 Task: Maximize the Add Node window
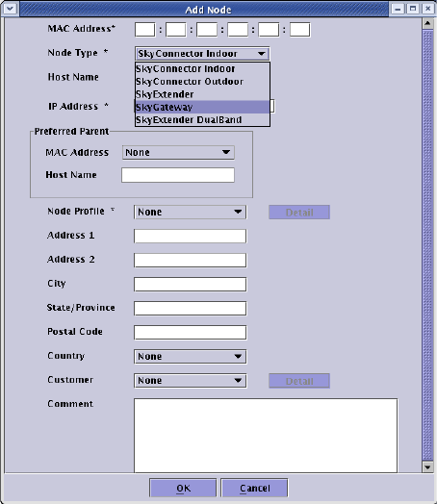pos(413,9)
